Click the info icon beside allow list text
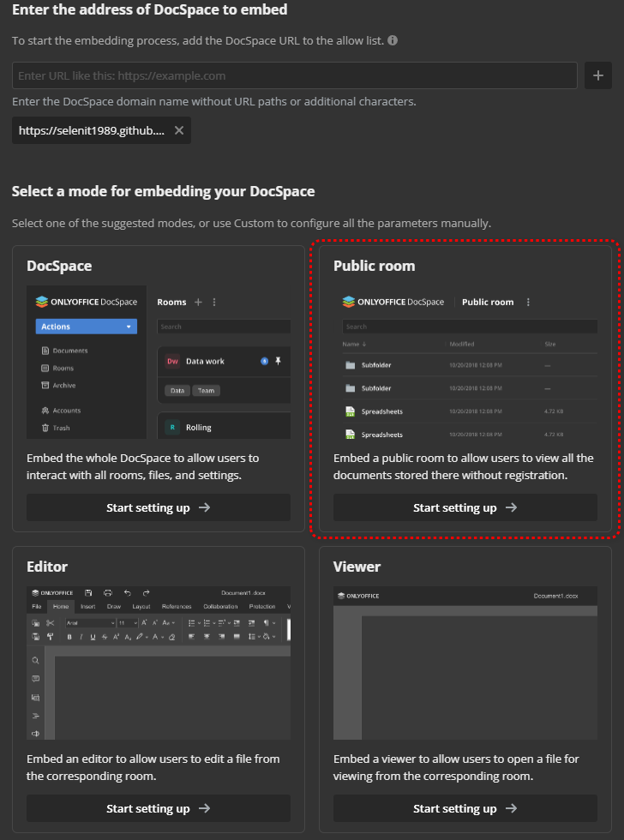The height and width of the screenshot is (840, 624). [393, 40]
